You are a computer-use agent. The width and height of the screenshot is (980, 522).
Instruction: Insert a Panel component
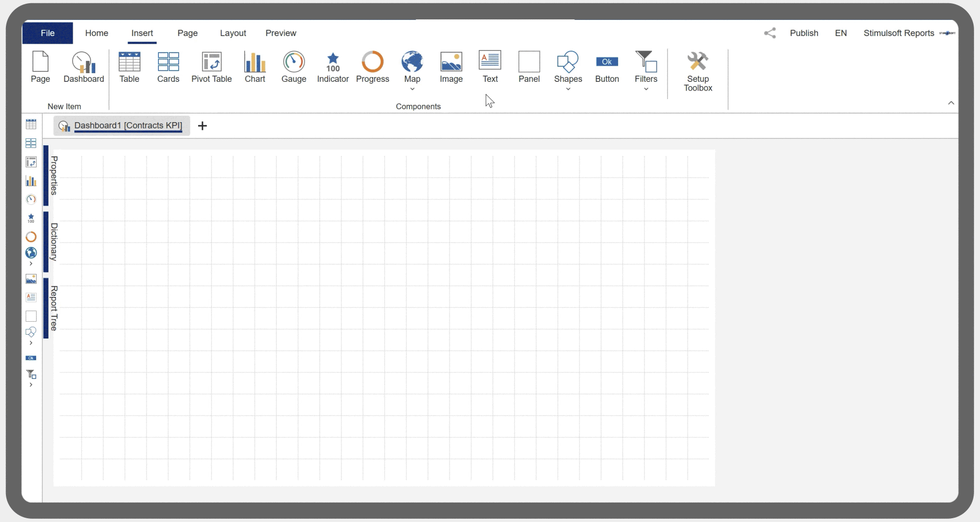pos(529,67)
